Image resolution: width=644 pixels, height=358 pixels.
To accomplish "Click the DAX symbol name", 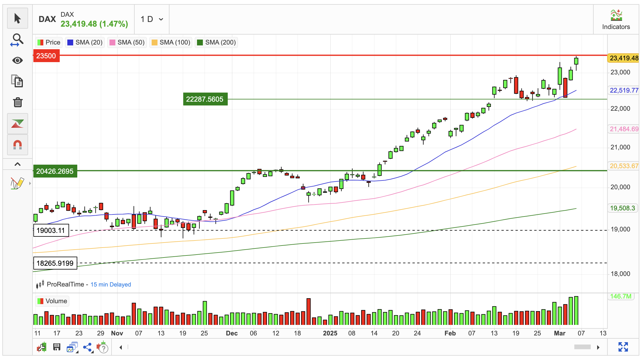I will (x=47, y=19).
